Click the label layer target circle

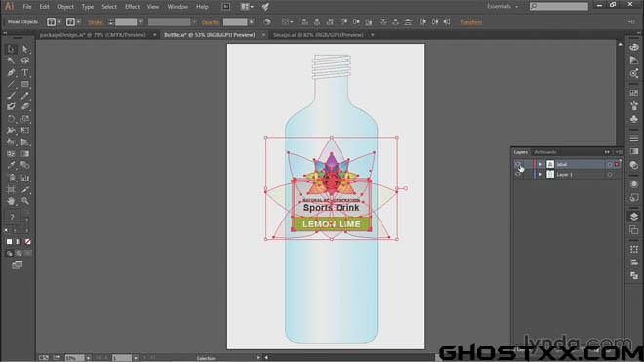610,164
